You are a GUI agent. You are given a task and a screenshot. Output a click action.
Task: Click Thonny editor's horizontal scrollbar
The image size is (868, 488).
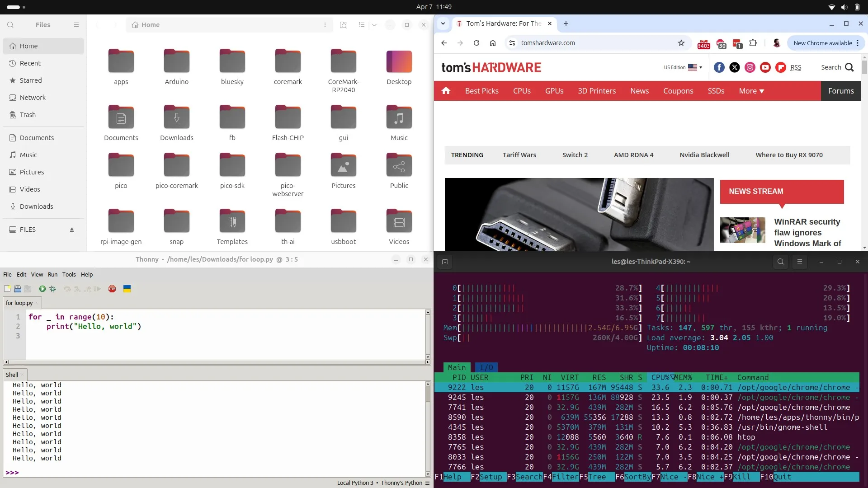(x=217, y=362)
